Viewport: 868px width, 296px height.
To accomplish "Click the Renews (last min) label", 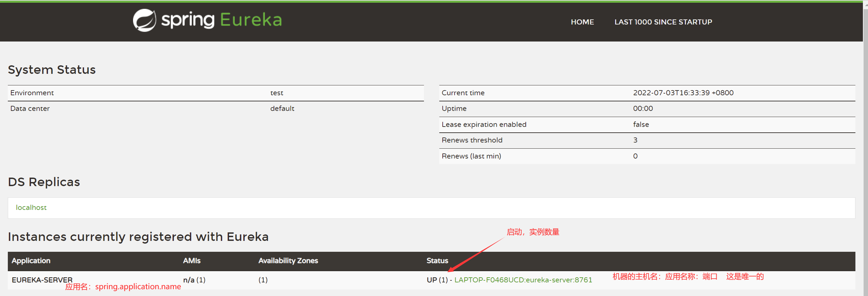I will tap(471, 156).
